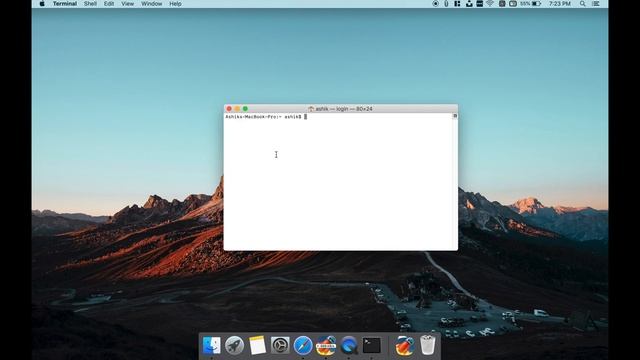Screen dimensions: 640x360
Task: Click the screen recording status icon in menu bar
Action: click(x=436, y=4)
